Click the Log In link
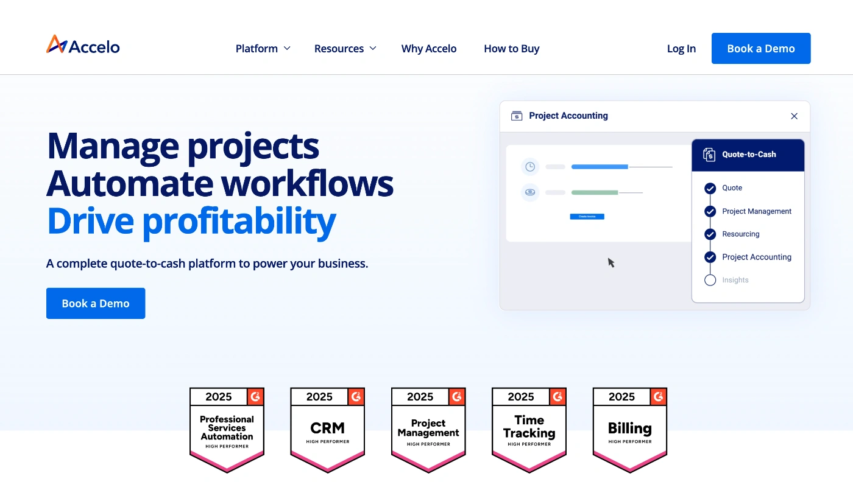Image resolution: width=853 pixels, height=504 pixels. (681, 48)
